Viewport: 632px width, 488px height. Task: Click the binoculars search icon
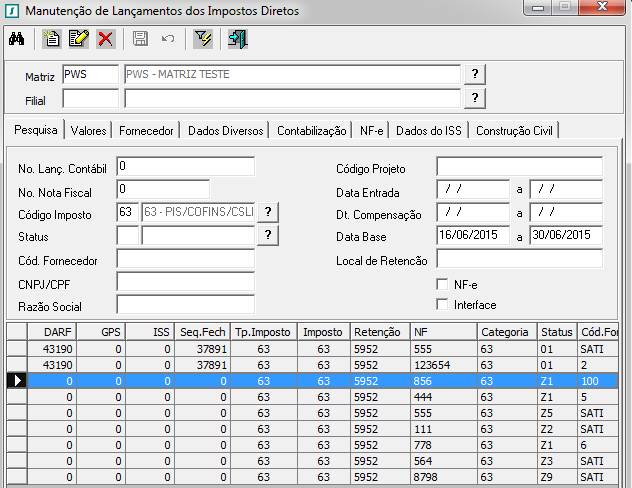tap(17, 39)
